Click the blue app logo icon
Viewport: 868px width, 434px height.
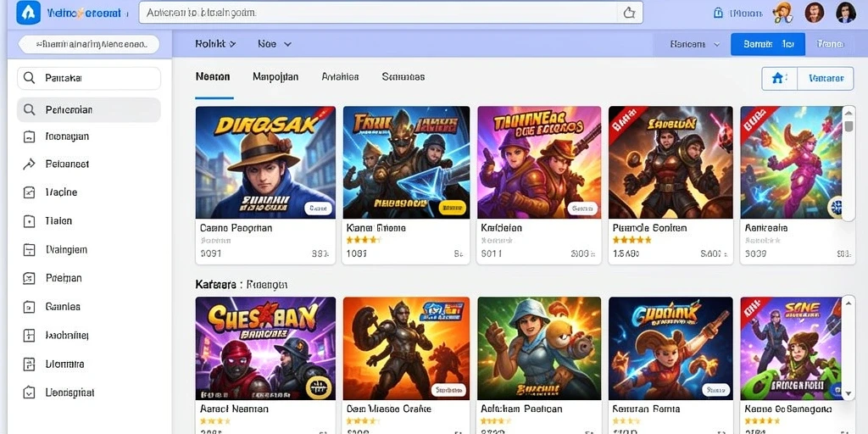click(28, 13)
